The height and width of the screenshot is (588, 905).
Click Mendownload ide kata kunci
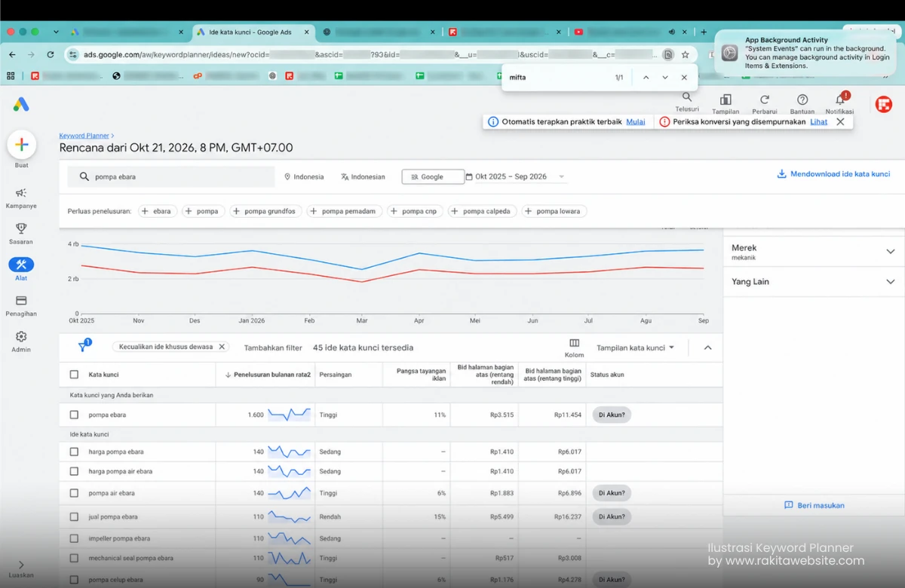click(x=833, y=174)
